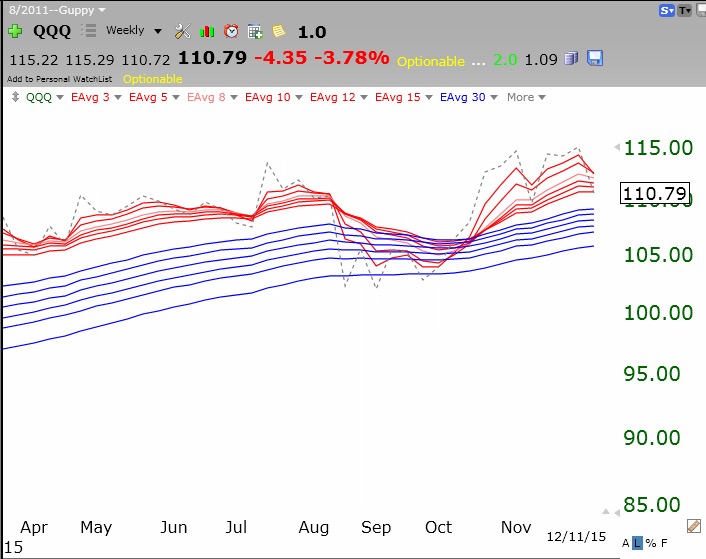Viewport: 706px width, 559px height.
Task: Click the green plus add symbol icon
Action: 14,31
